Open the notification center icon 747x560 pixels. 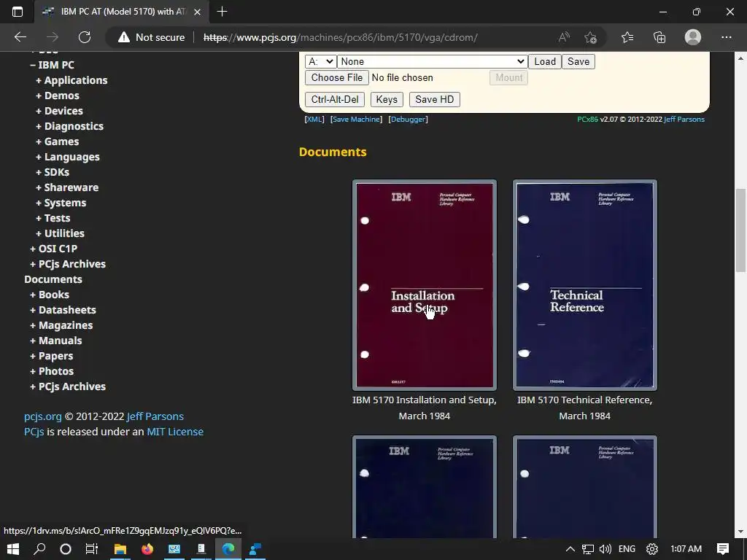click(x=723, y=549)
